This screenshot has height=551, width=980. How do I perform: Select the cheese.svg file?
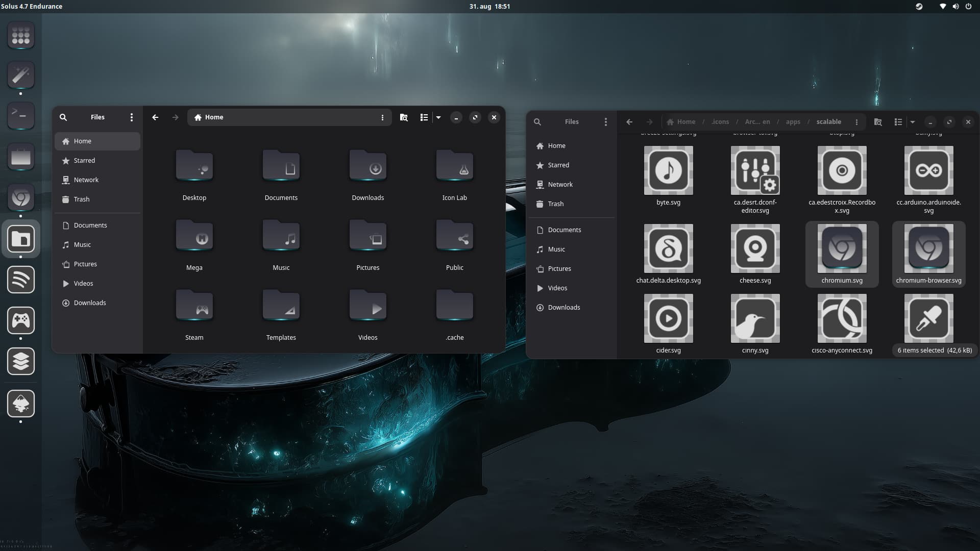[x=755, y=249]
